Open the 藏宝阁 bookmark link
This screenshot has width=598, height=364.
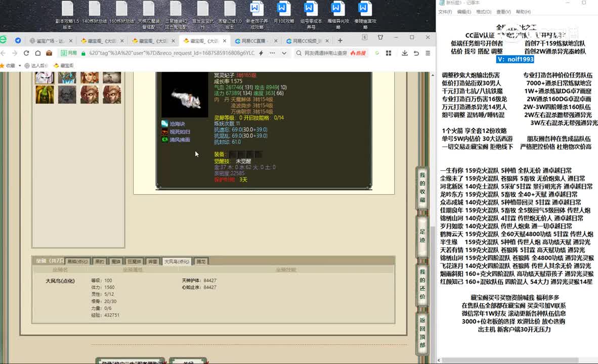[x=64, y=66]
